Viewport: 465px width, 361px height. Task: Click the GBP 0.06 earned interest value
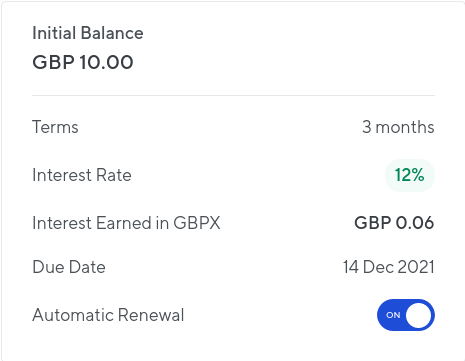click(394, 223)
